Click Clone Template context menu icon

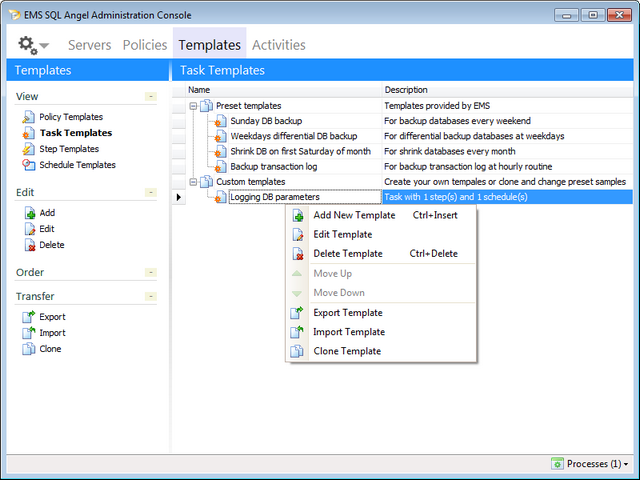(x=297, y=351)
